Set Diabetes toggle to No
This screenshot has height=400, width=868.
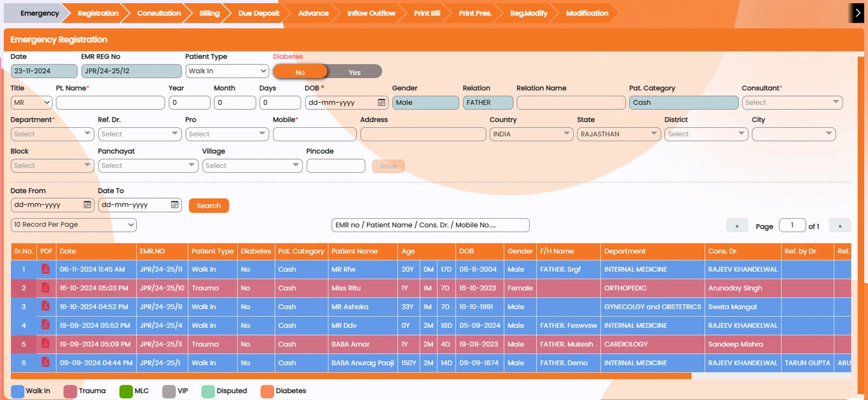click(x=300, y=72)
